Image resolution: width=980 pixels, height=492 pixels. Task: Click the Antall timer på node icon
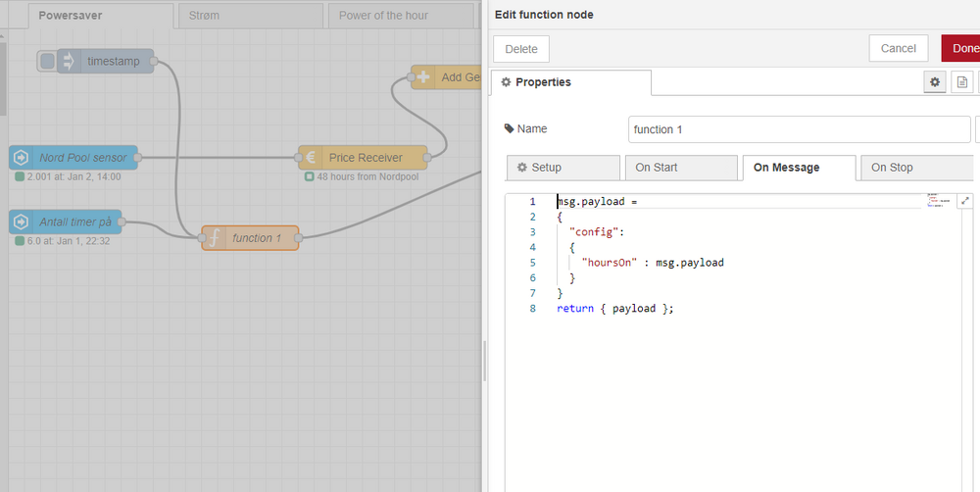pyautogui.click(x=20, y=222)
